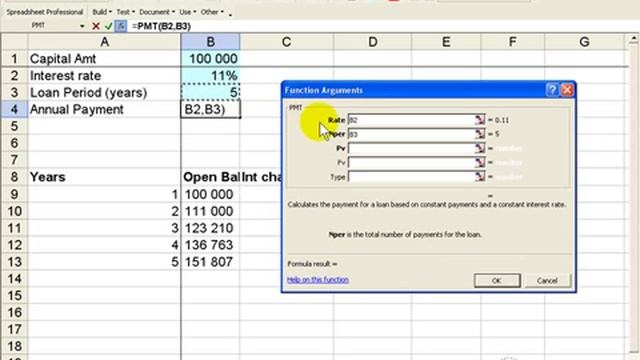Select row 1 header
Screen dimensions: 640x360
click(x=14, y=59)
